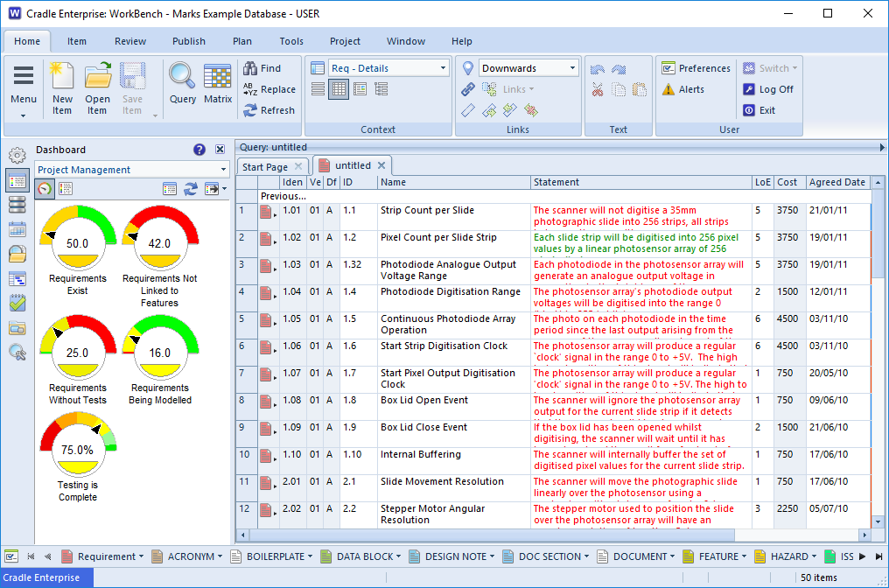Click the link chain icon in Links group

[x=468, y=89]
